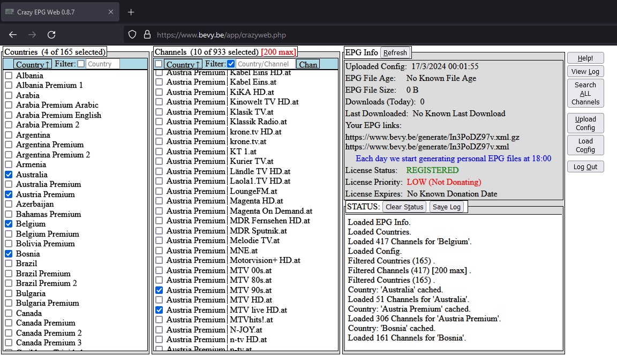Sort channels by Chan column button
The height and width of the screenshot is (364, 617).
point(308,64)
